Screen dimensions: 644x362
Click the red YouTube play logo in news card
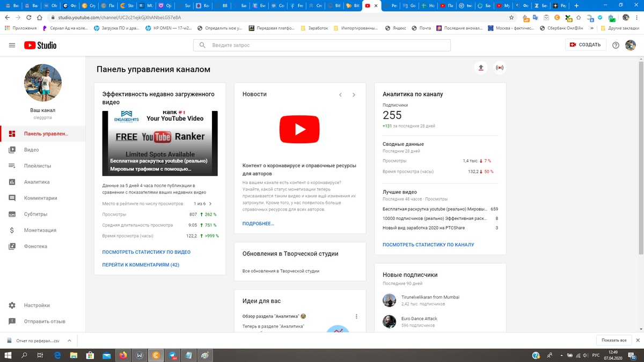click(299, 129)
